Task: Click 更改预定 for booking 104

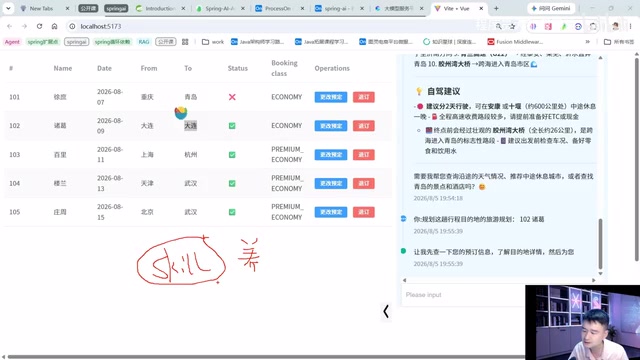Action: [x=331, y=183]
